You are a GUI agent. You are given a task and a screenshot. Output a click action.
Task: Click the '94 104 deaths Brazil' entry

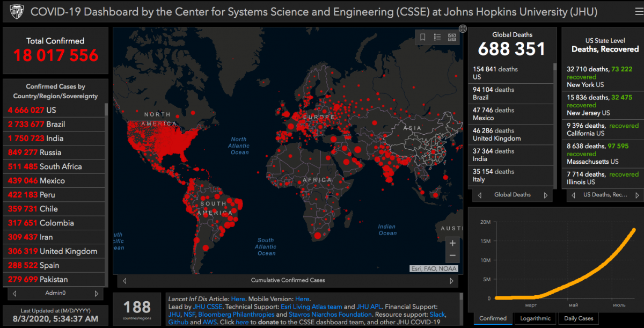tap(511, 93)
